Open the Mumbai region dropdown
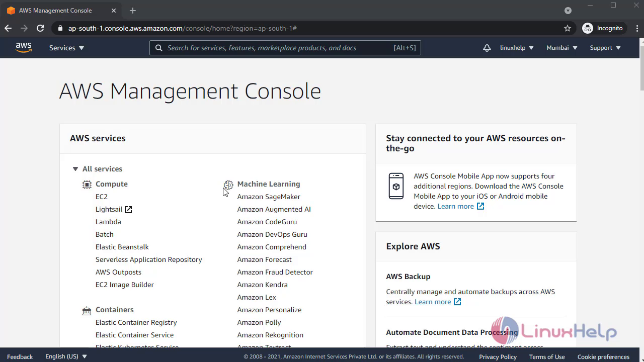The height and width of the screenshot is (362, 644). tap(562, 48)
